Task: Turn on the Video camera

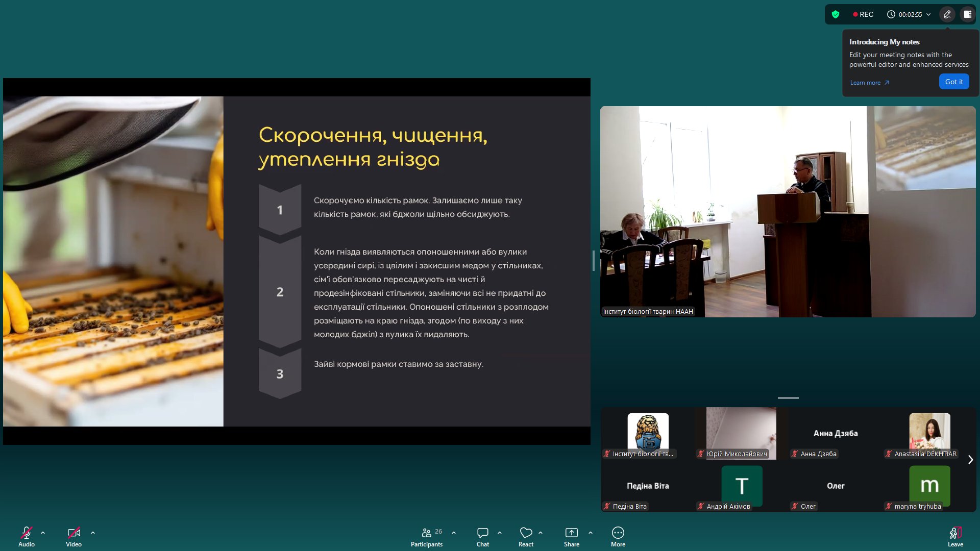Action: click(x=73, y=533)
